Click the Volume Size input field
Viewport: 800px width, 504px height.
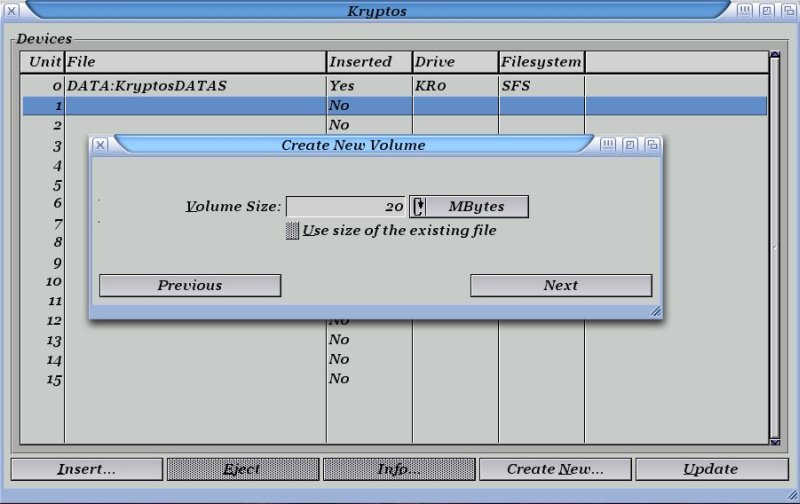[x=346, y=207]
